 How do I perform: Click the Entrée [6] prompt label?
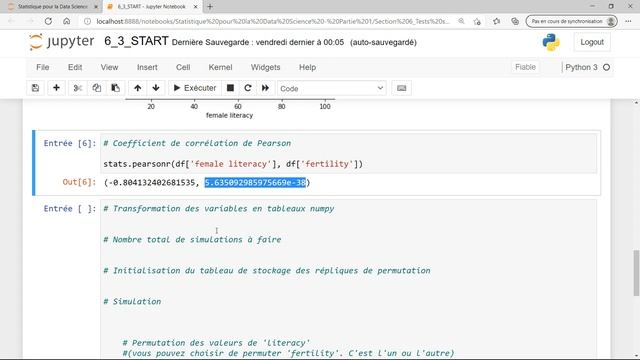70,143
